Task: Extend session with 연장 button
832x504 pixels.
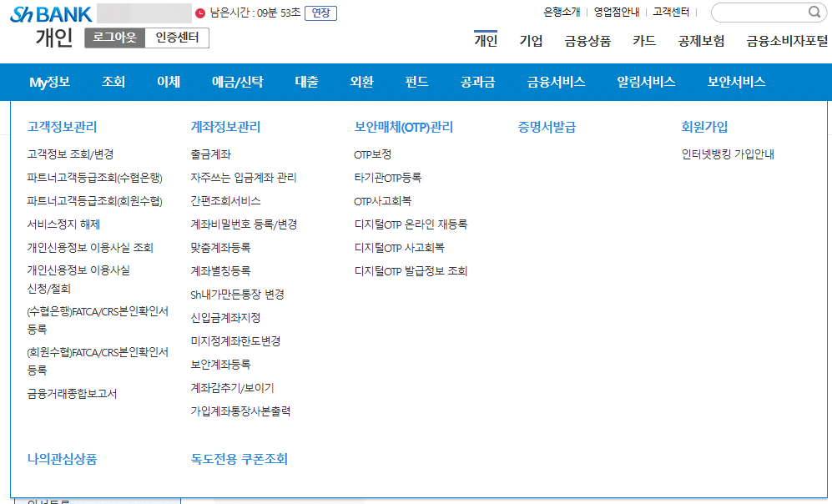Action: (x=320, y=13)
